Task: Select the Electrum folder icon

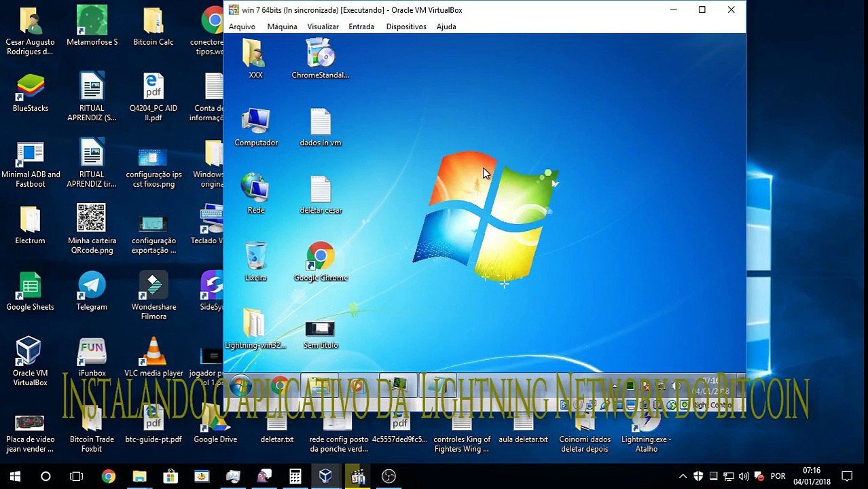Action: [x=30, y=225]
